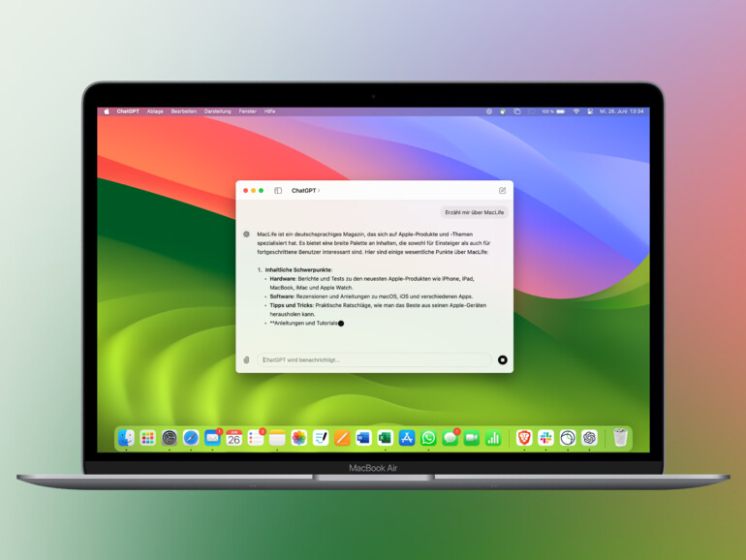Viewport: 746px width, 560px height.
Task: Launch Microsoft Excel from the Dock
Action: (385, 438)
